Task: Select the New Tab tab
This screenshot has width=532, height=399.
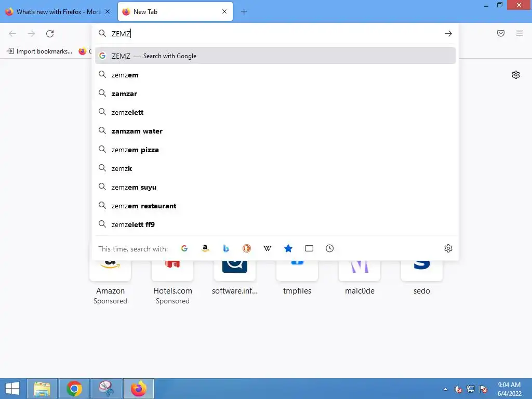Action: (x=175, y=12)
